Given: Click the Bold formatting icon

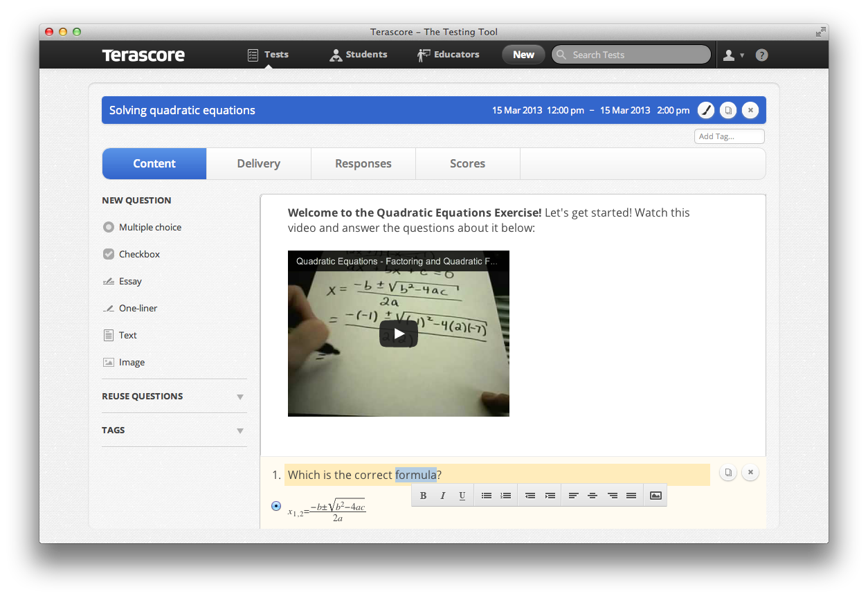Looking at the screenshot, I should click(423, 496).
